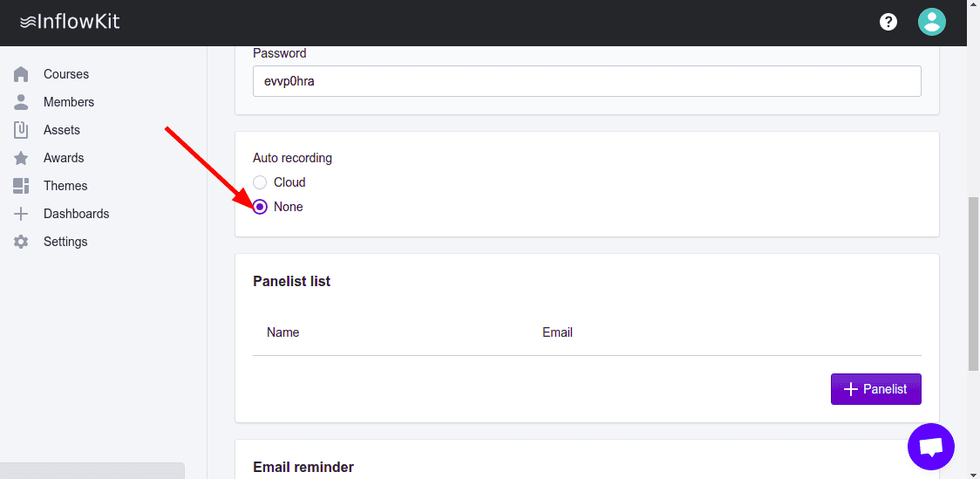Click the Themes layout icon
980x479 pixels.
pos(22,186)
